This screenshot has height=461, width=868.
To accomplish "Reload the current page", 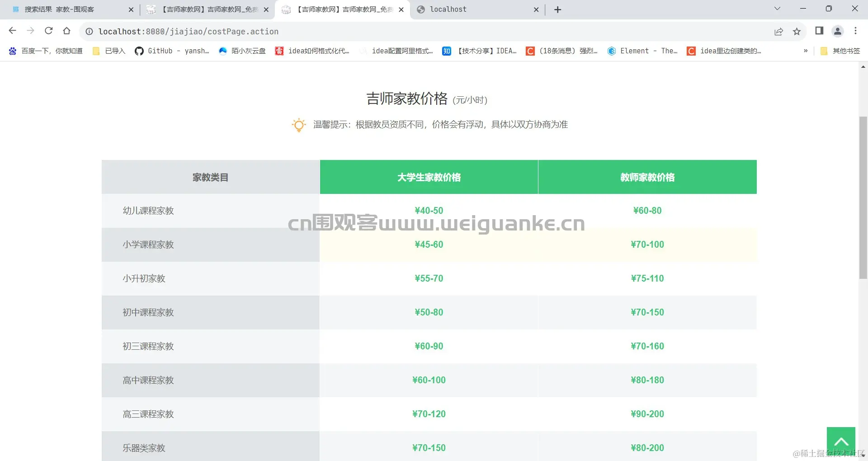I will pos(49,31).
